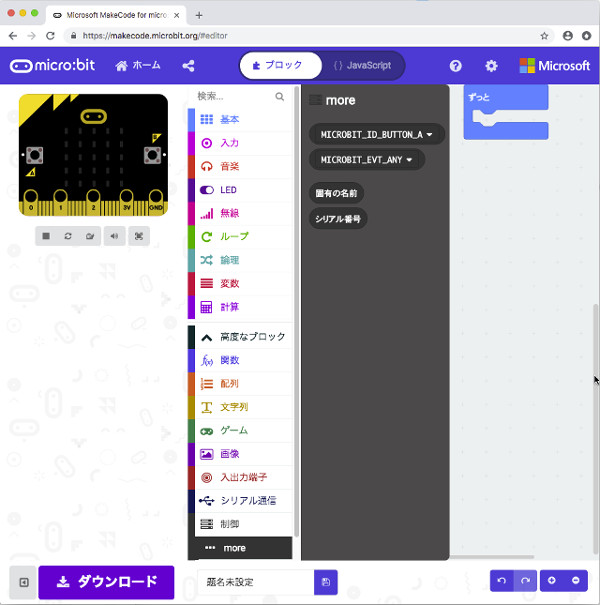600x605 pixels.
Task: Switch to ブロック editor tab
Action: coord(281,66)
